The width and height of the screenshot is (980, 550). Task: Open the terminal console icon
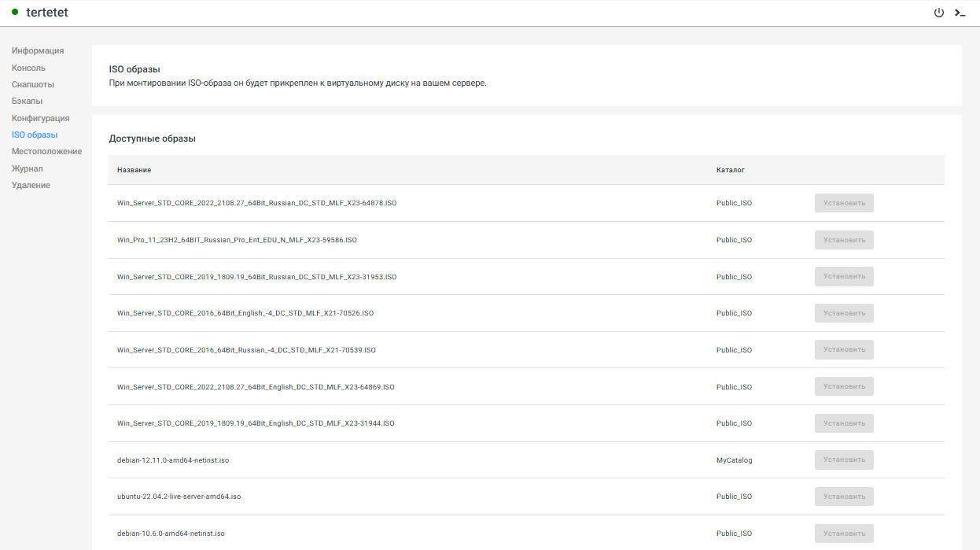point(960,13)
